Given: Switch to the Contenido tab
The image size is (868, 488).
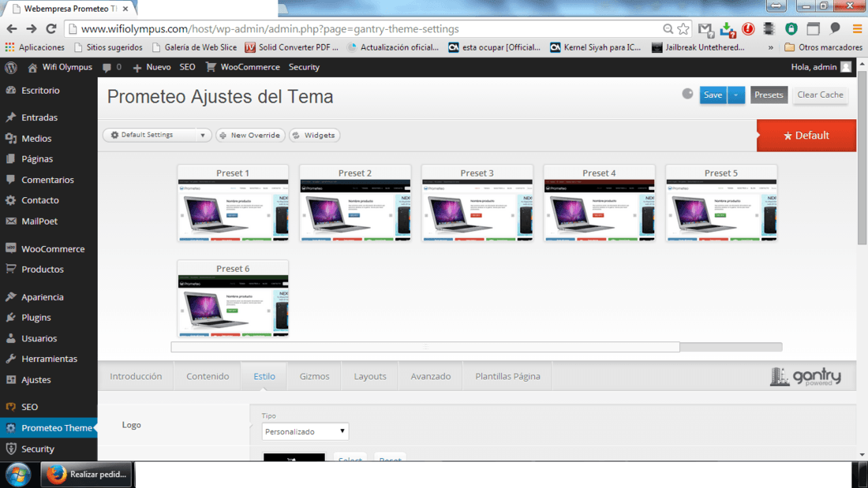Looking at the screenshot, I should click(208, 376).
